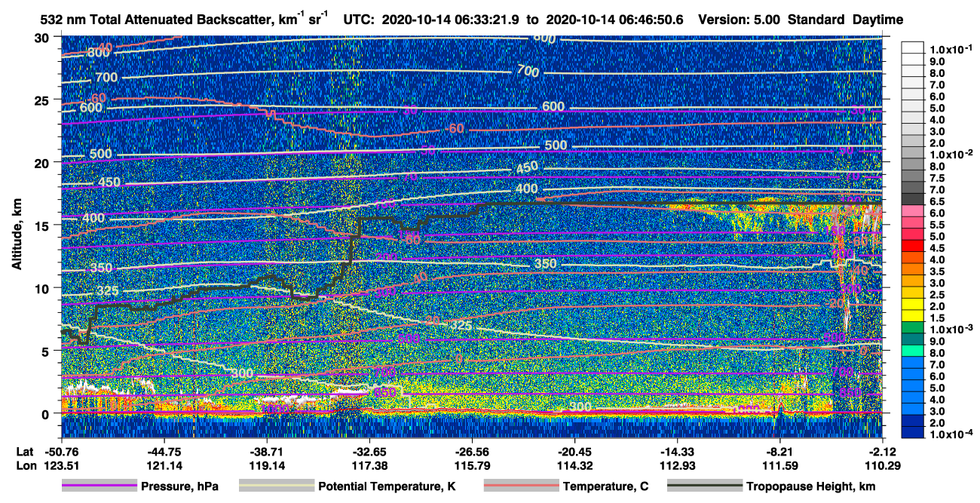Click the longitude value 115.79
Screen dimensions: 980x503
click(471, 466)
